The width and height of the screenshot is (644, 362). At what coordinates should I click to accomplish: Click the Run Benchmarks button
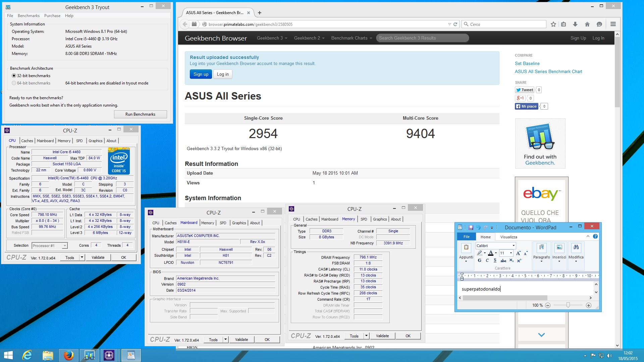coord(140,114)
